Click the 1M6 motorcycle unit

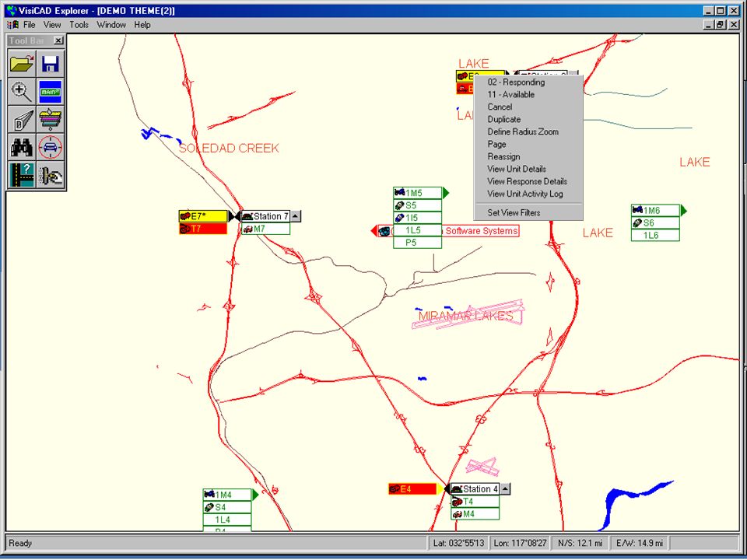pos(655,211)
